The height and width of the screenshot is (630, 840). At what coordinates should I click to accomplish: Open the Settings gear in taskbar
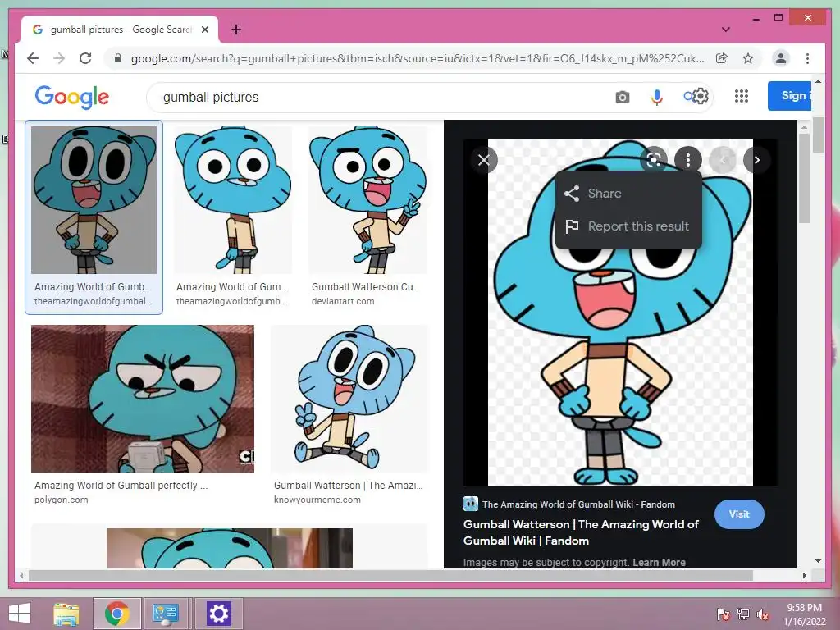pos(218,614)
